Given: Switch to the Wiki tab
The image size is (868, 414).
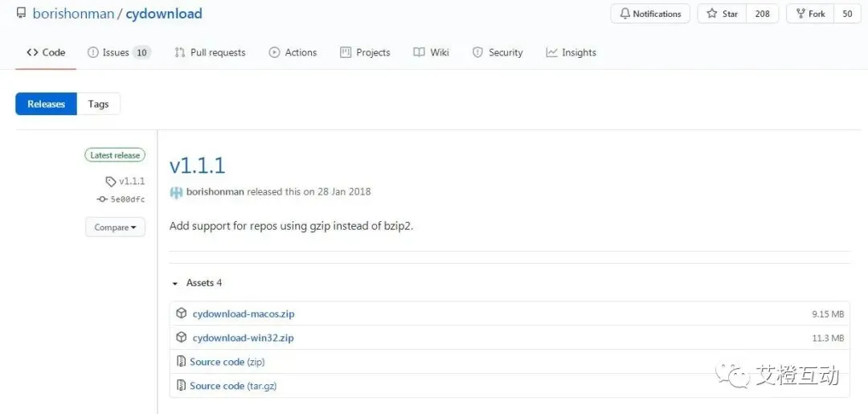Looking at the screenshot, I should pos(432,52).
